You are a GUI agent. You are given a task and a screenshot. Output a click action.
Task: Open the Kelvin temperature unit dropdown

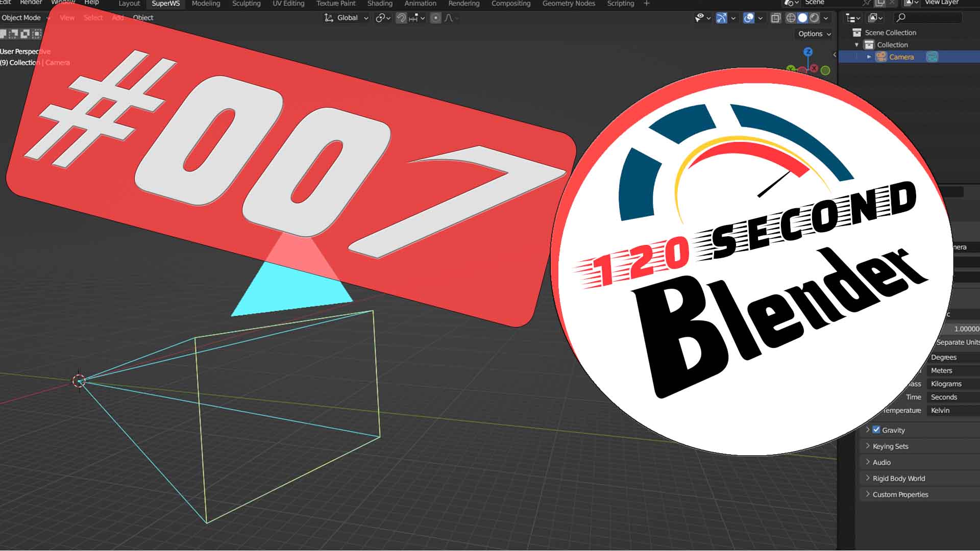pos(953,411)
